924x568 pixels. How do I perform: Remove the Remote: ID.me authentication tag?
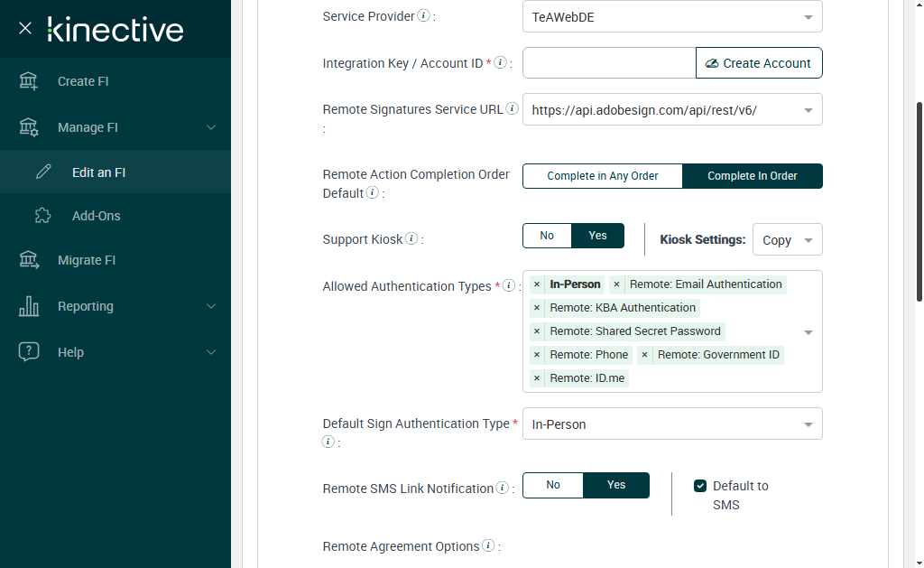537,378
